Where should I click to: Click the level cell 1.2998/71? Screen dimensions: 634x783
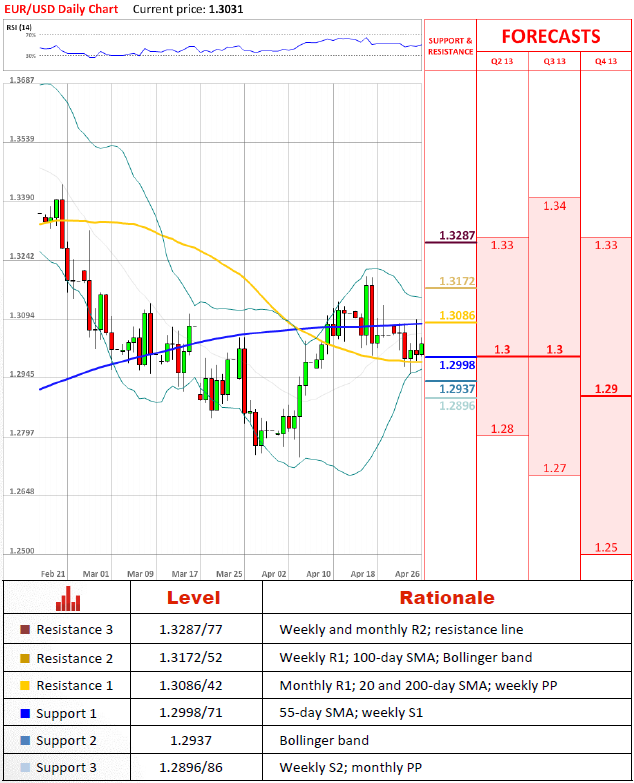coord(191,713)
